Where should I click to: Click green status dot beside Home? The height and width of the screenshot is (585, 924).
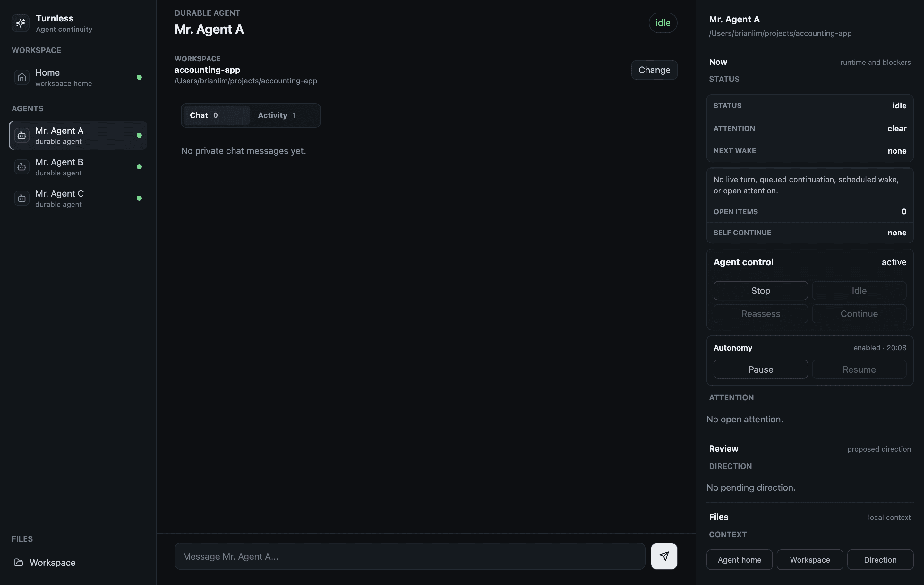[x=139, y=78]
